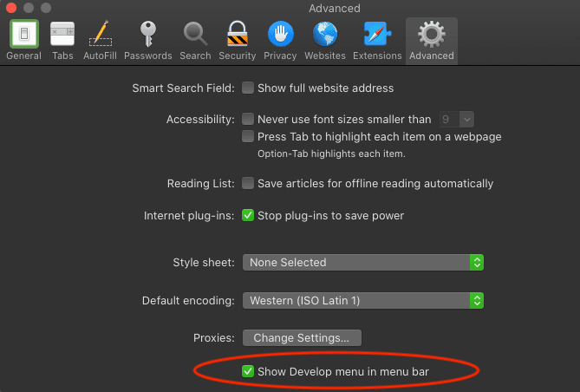Select the Passwords key icon
Image resolution: width=580 pixels, height=392 pixels.
pyautogui.click(x=147, y=40)
